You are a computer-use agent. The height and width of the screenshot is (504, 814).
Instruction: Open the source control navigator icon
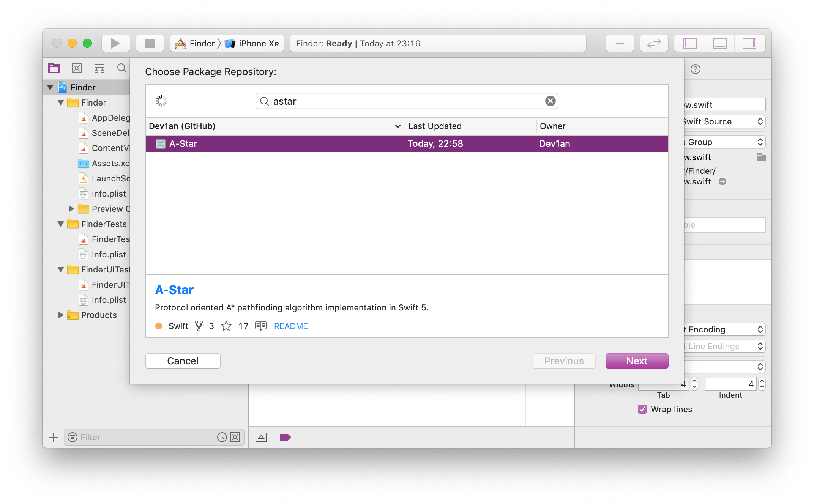click(x=77, y=68)
